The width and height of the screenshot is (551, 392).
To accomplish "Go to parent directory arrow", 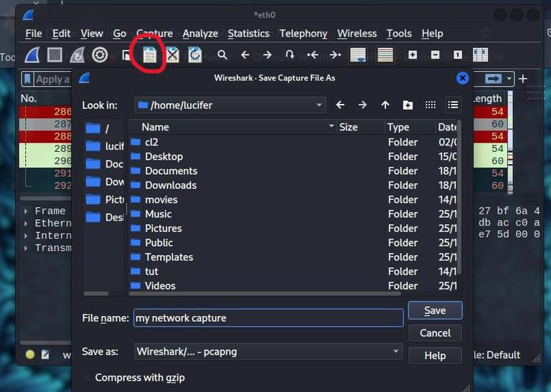I will click(385, 105).
